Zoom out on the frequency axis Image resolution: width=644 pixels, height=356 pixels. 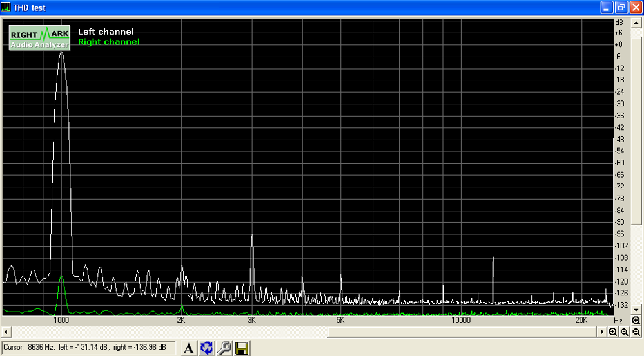624,332
